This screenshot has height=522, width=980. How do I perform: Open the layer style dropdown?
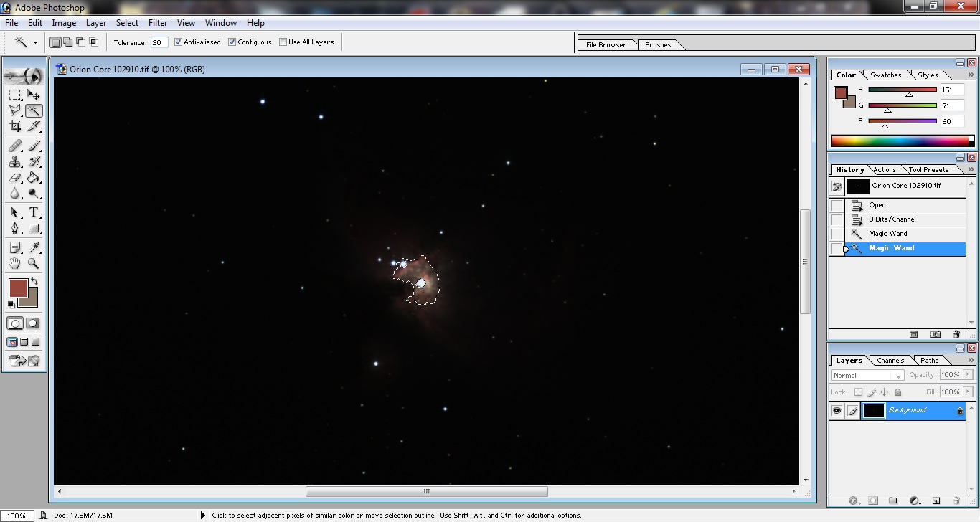click(x=853, y=500)
